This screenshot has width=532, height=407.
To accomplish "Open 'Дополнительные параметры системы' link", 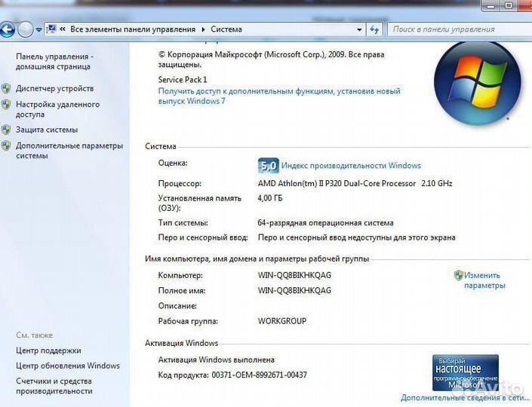I will 69,151.
